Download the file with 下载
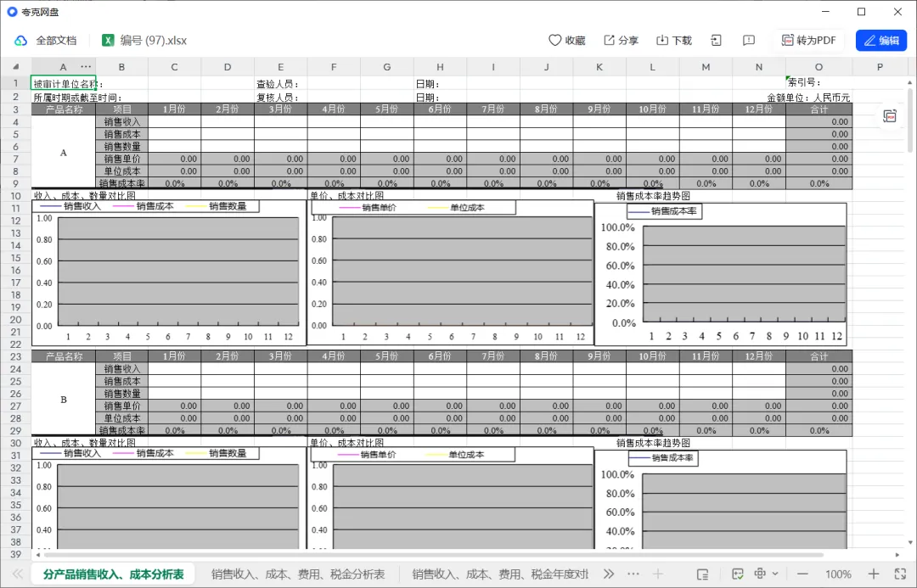This screenshot has width=917, height=588. click(673, 41)
